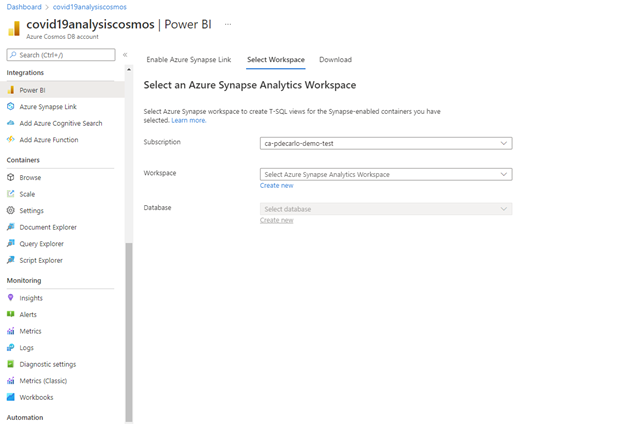This screenshot has height=424, width=624.
Task: Click the Document Explorer icon
Action: coord(11,227)
